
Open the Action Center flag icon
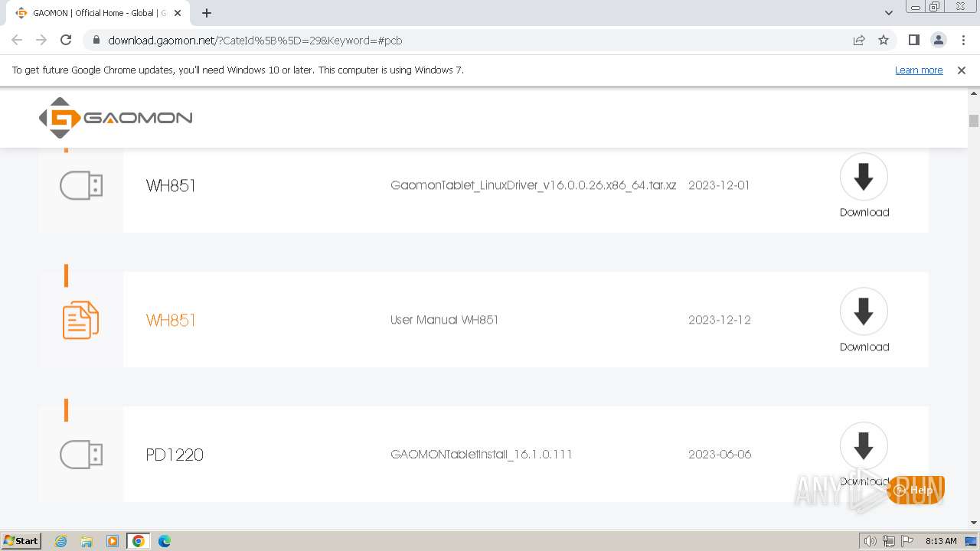(x=907, y=541)
